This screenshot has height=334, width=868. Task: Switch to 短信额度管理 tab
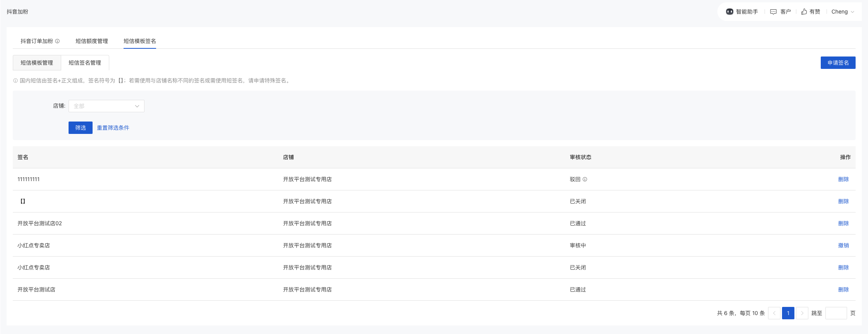click(91, 41)
